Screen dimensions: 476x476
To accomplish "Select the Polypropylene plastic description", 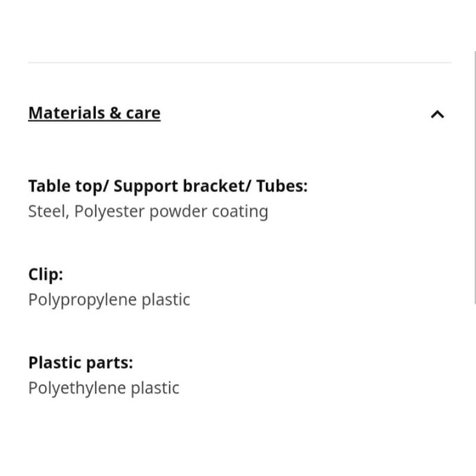I will click(x=109, y=299).
